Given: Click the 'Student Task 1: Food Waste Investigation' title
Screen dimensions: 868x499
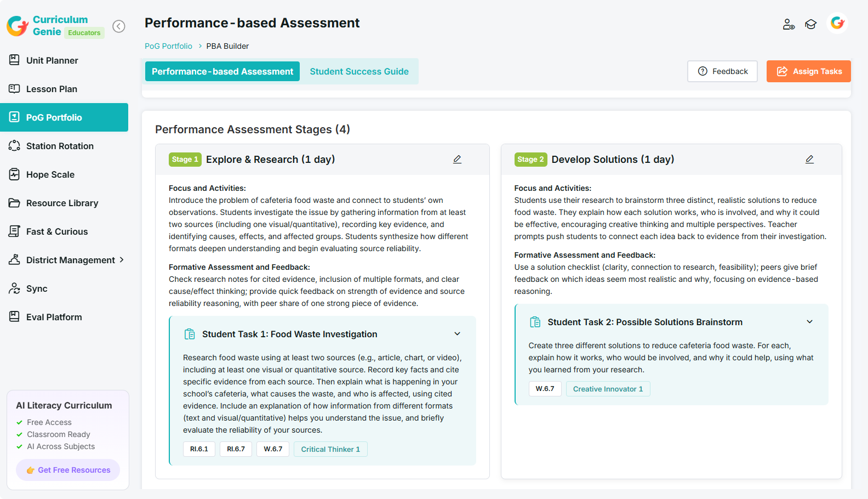Looking at the screenshot, I should coord(289,334).
